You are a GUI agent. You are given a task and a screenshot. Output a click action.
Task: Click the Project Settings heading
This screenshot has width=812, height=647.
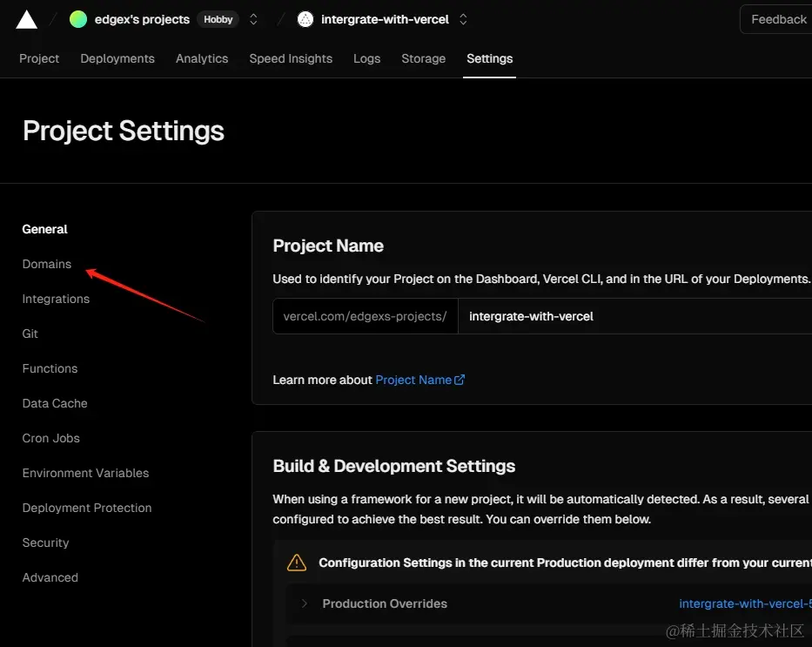124,131
